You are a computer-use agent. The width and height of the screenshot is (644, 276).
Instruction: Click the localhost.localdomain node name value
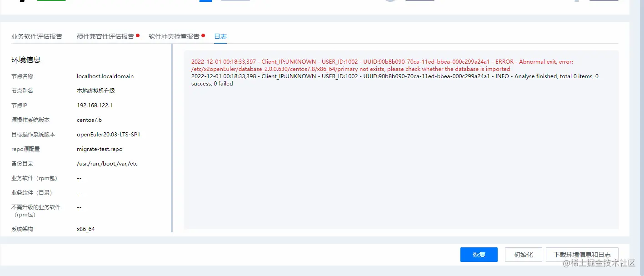click(105, 76)
